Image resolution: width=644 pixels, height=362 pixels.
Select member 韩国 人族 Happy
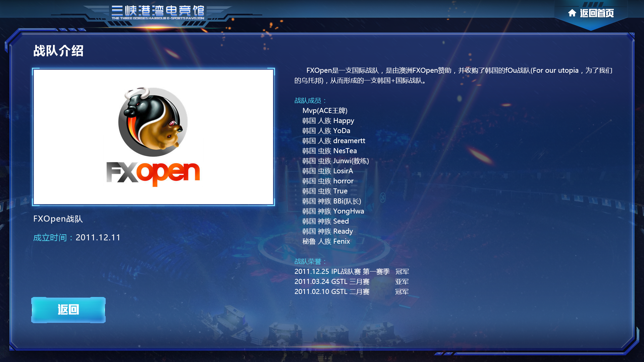pos(328,121)
